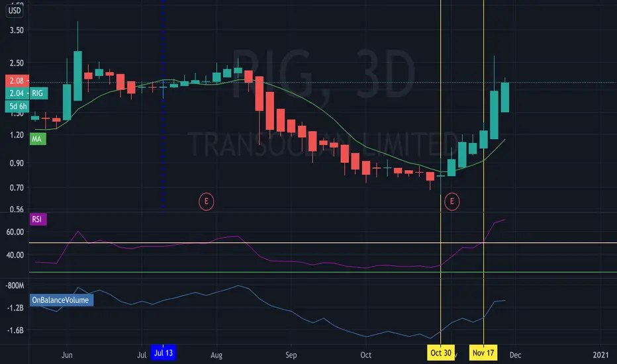Click the RIG 2.04 price label
This screenshot has width=617, height=364.
26,93
